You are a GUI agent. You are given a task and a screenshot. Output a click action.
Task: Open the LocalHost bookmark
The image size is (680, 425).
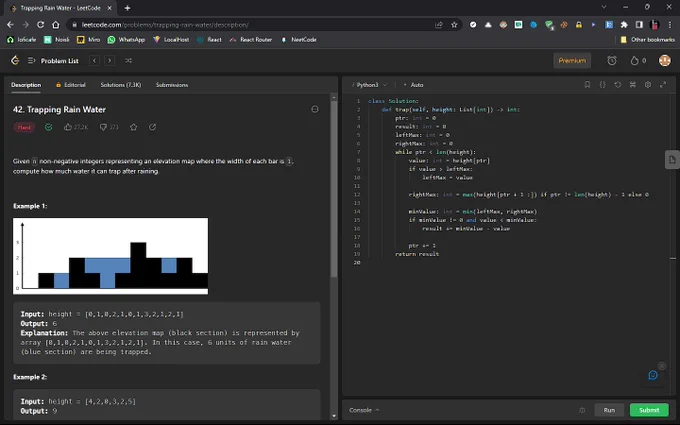171,39
